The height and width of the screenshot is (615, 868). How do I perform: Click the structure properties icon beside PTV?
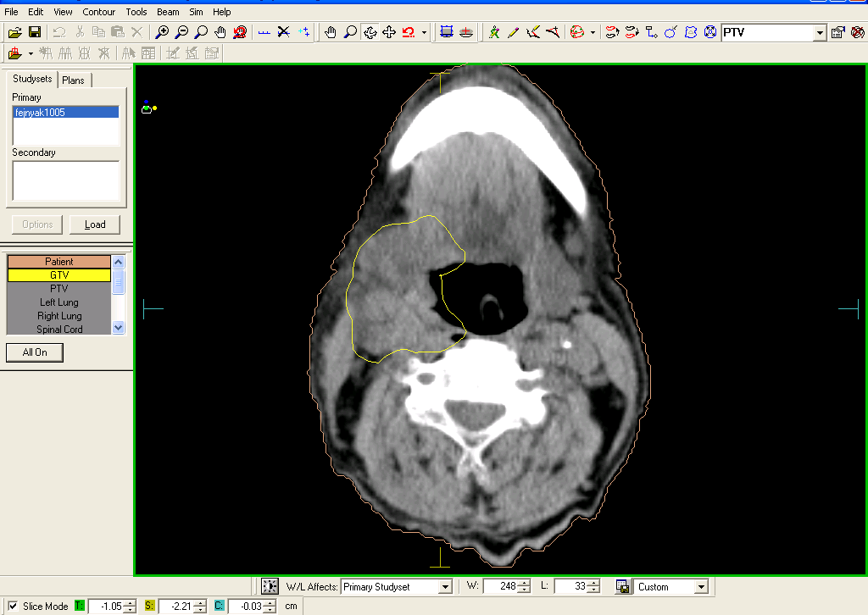point(838,32)
